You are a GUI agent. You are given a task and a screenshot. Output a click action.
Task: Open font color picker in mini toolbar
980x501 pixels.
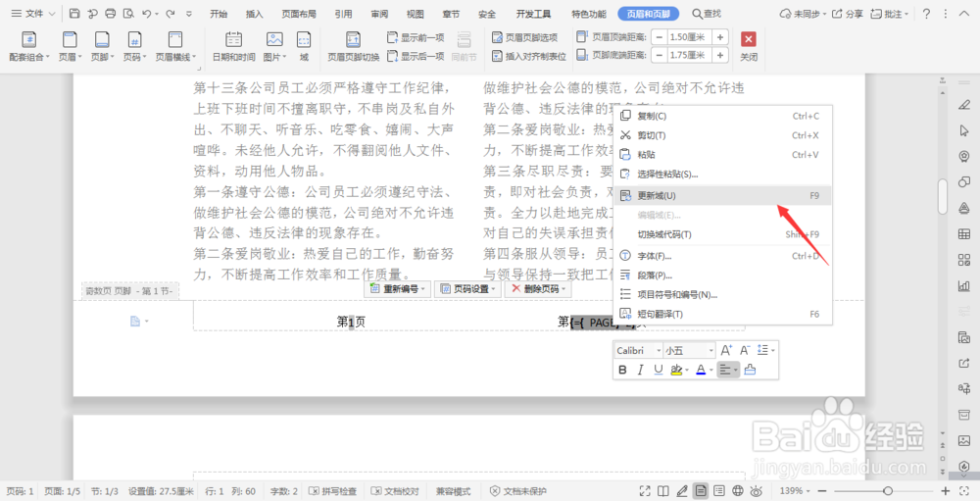[704, 370]
